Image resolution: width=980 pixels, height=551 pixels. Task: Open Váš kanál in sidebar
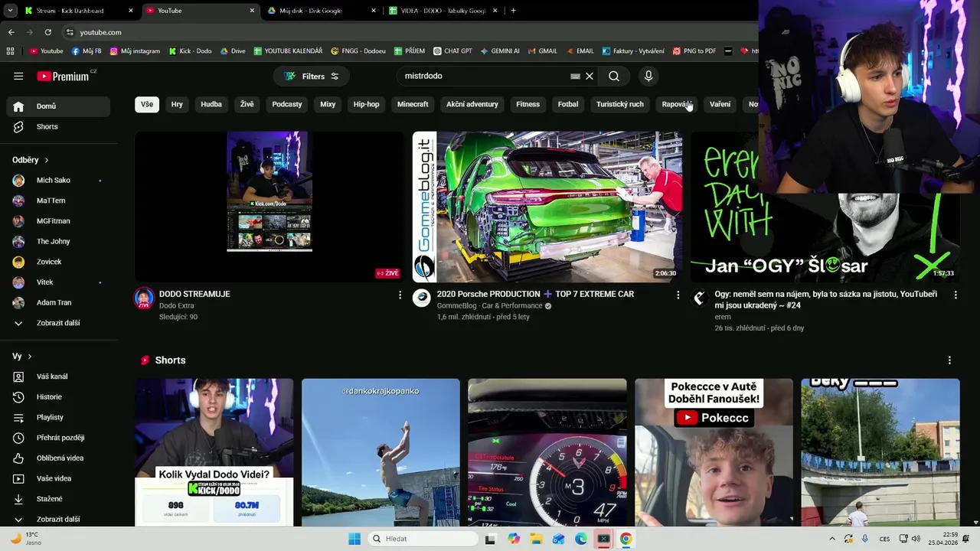[58, 377]
